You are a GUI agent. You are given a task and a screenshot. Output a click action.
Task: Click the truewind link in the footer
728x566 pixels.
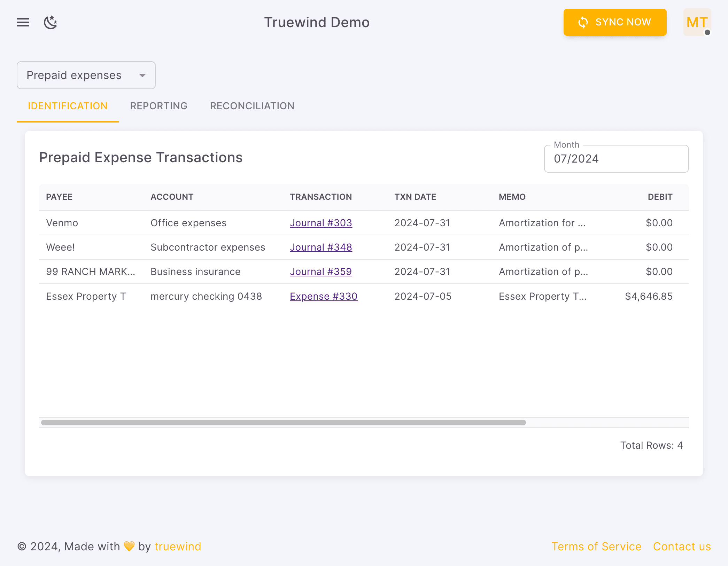[x=178, y=547]
